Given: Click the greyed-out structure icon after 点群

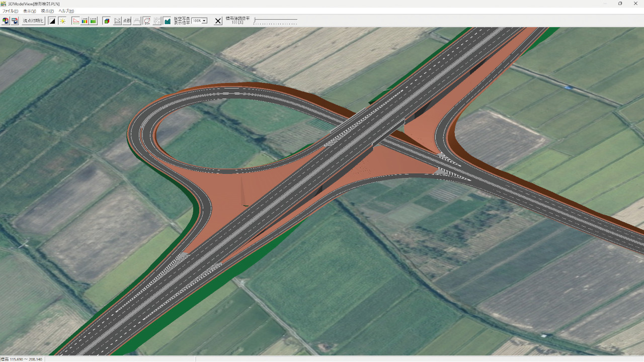Looking at the screenshot, I should (137, 21).
